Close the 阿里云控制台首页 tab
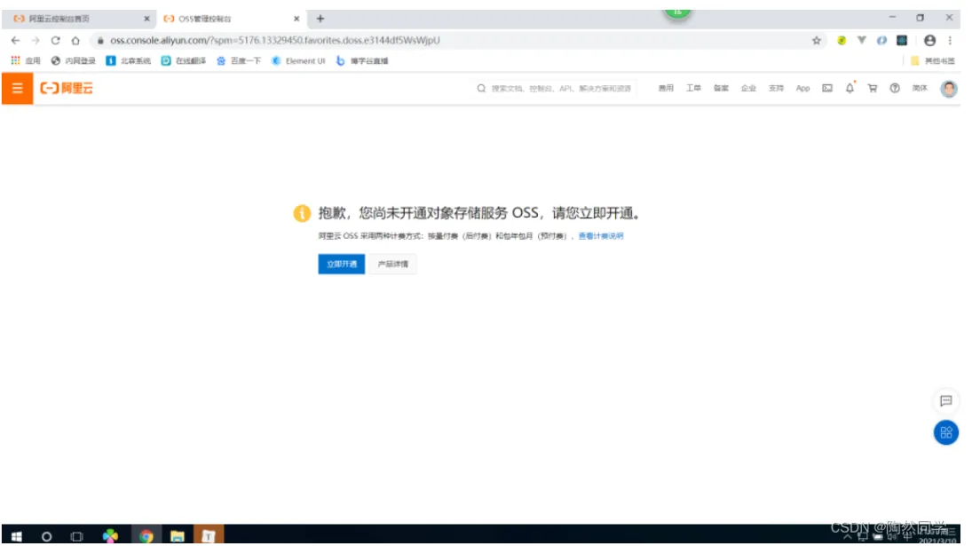 point(146,19)
